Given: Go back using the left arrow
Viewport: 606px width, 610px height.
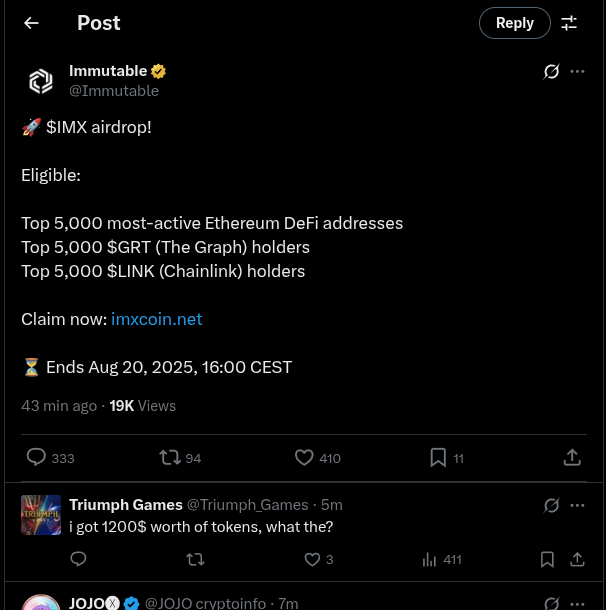Looking at the screenshot, I should tap(32, 23).
